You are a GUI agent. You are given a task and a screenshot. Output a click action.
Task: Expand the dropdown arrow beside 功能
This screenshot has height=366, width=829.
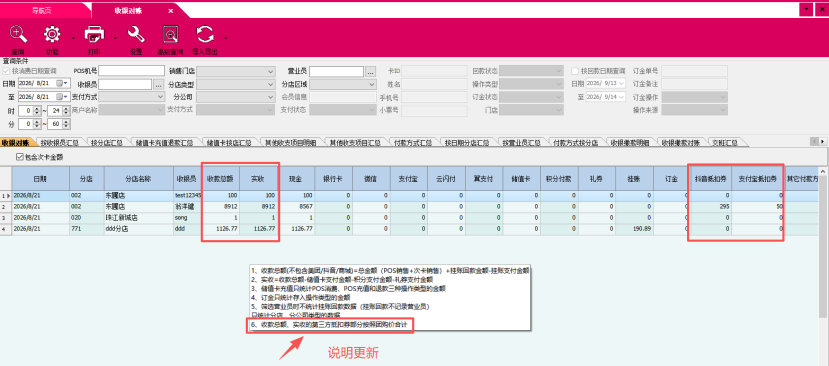(x=72, y=38)
